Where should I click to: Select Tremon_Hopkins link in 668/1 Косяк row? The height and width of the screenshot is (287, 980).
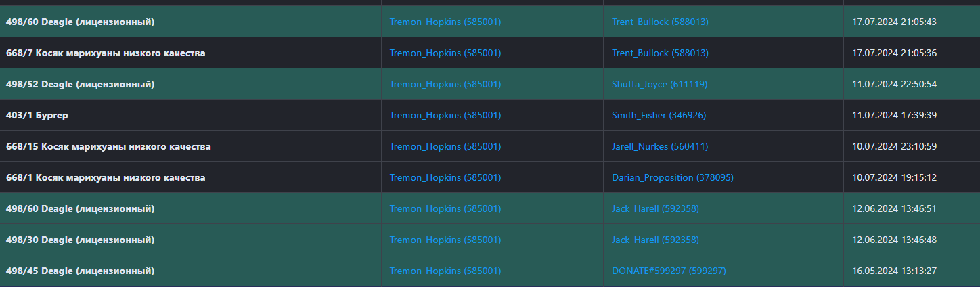(445, 177)
